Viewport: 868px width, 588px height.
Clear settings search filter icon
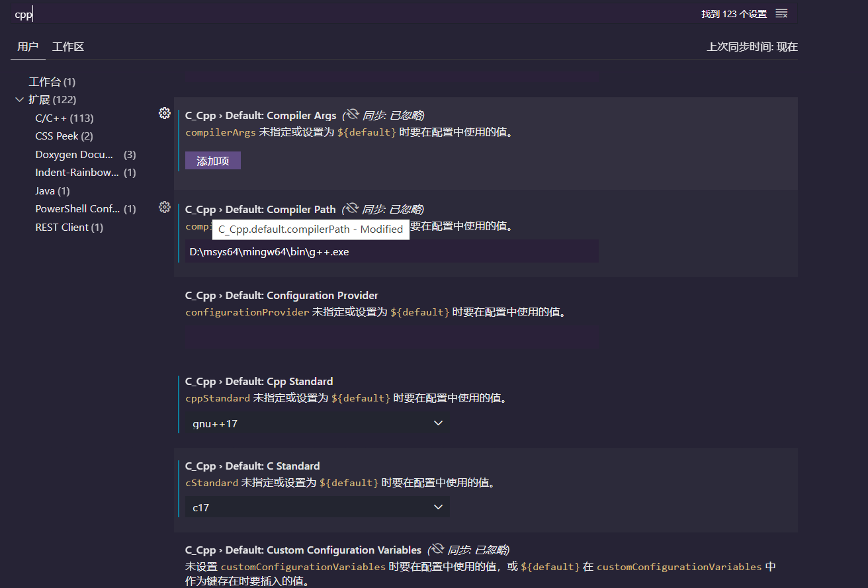click(x=781, y=14)
